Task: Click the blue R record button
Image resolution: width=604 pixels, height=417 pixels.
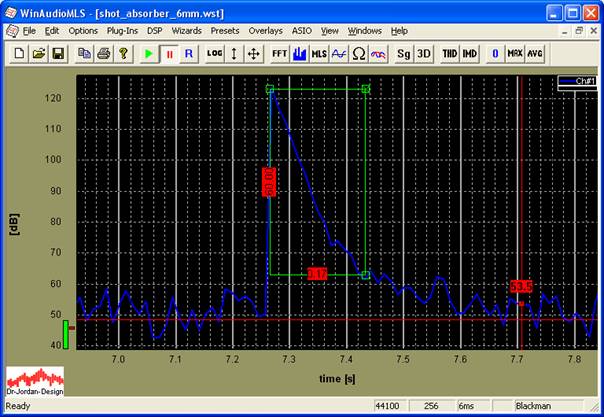Action: click(189, 54)
